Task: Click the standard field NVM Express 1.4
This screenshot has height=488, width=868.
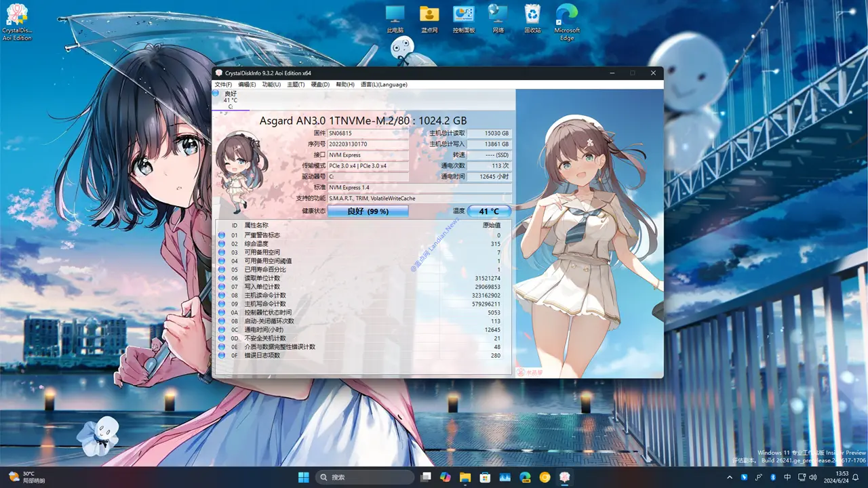Action: 419,187
